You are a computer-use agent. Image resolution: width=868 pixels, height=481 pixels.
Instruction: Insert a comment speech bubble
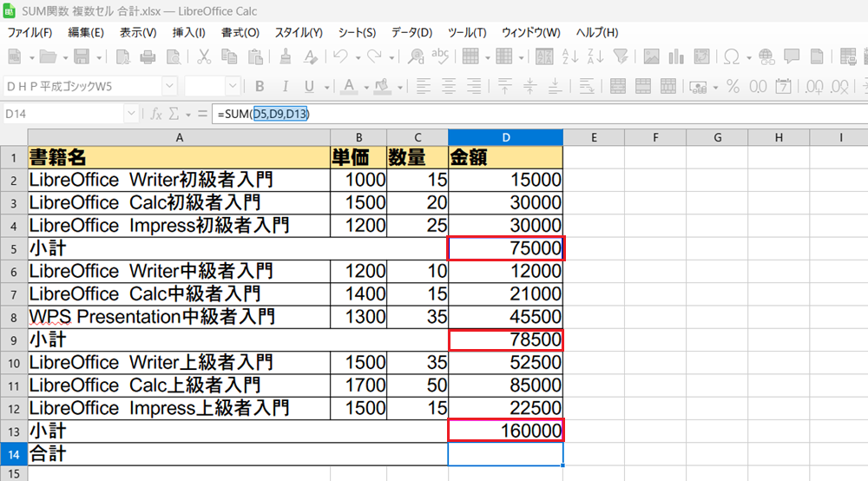(x=792, y=56)
